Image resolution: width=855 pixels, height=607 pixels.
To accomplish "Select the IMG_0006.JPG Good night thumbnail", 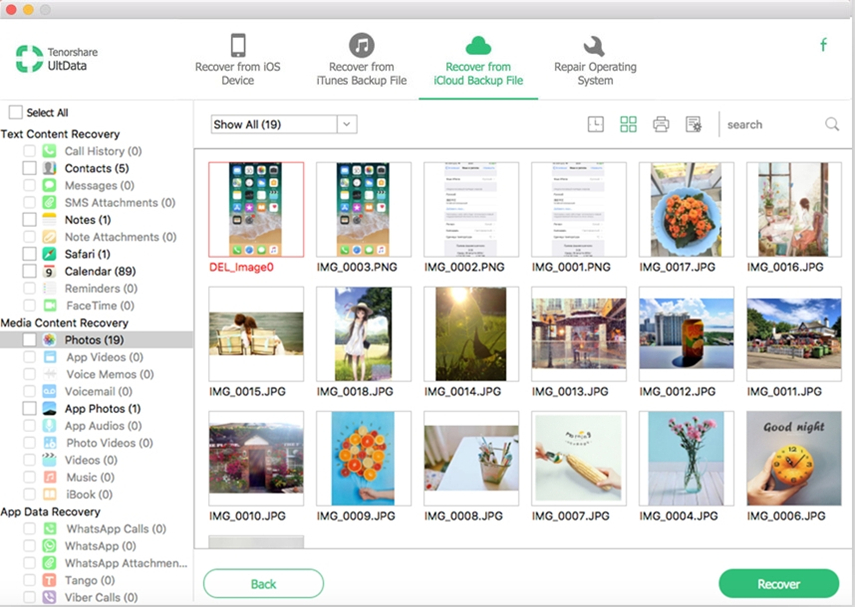I will point(794,458).
